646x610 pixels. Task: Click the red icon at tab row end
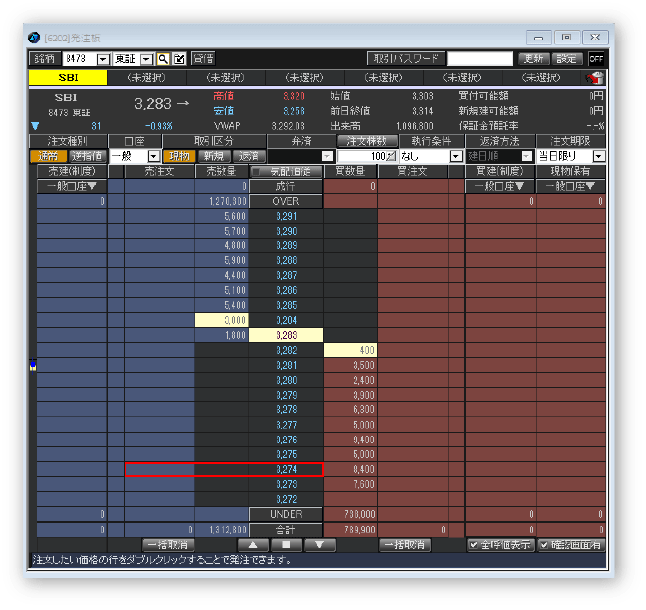(595, 78)
